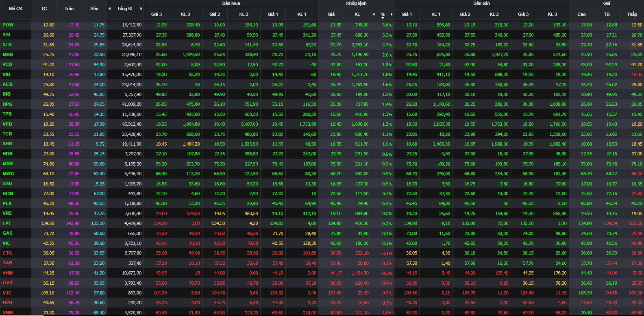Image resolution: width=644 pixels, height=316 pixels.
Task: Click the Cao high price column header
Action: click(x=581, y=14)
